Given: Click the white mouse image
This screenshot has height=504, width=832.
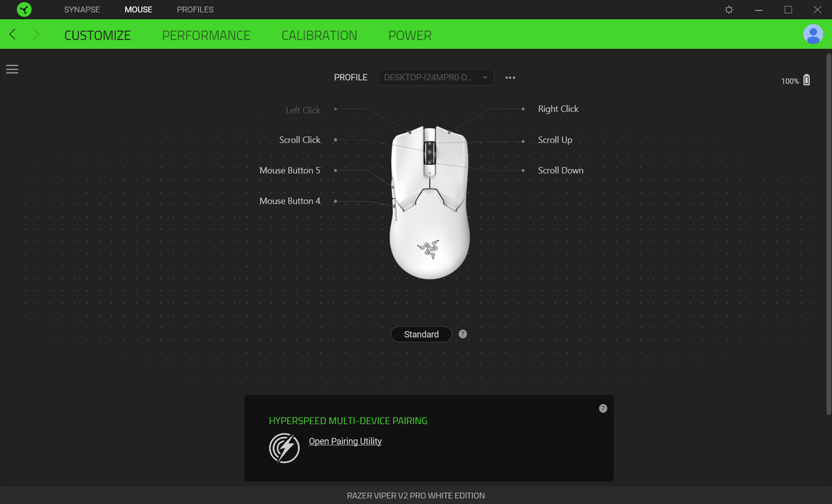Looking at the screenshot, I should pos(430,202).
